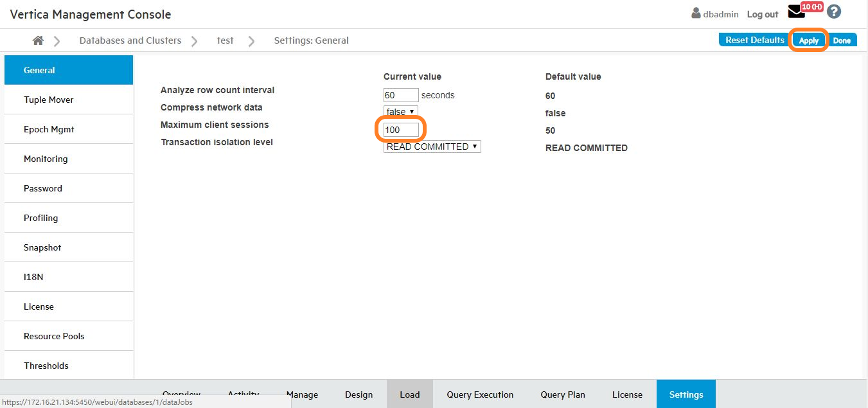Click the Apply button
The image size is (868, 408).
(808, 40)
